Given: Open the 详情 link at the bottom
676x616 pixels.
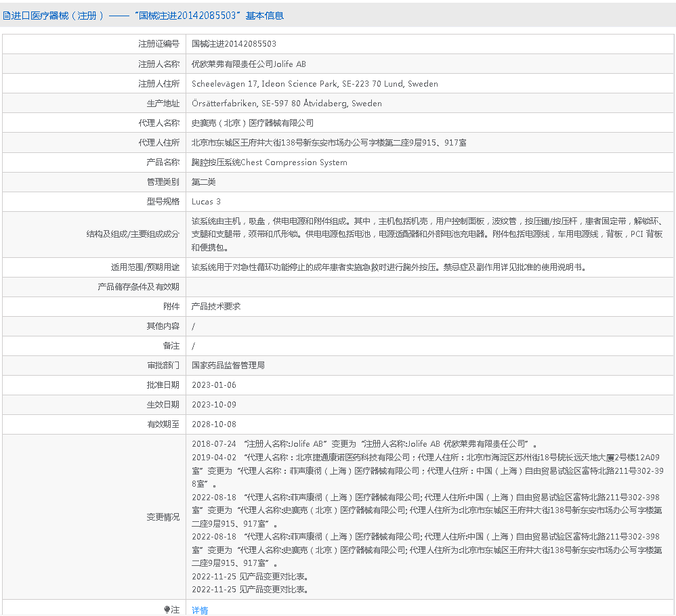Looking at the screenshot, I should point(200,610).
